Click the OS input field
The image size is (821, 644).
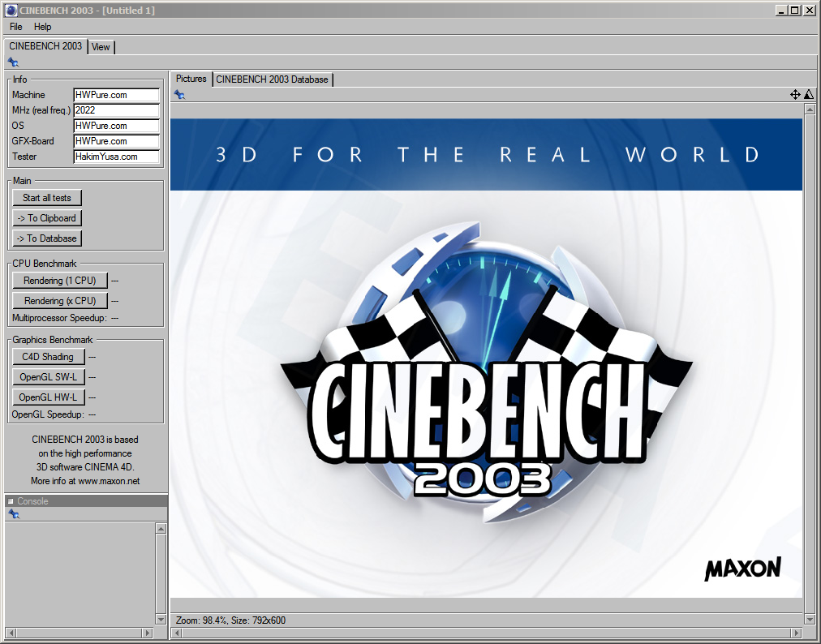click(x=116, y=126)
